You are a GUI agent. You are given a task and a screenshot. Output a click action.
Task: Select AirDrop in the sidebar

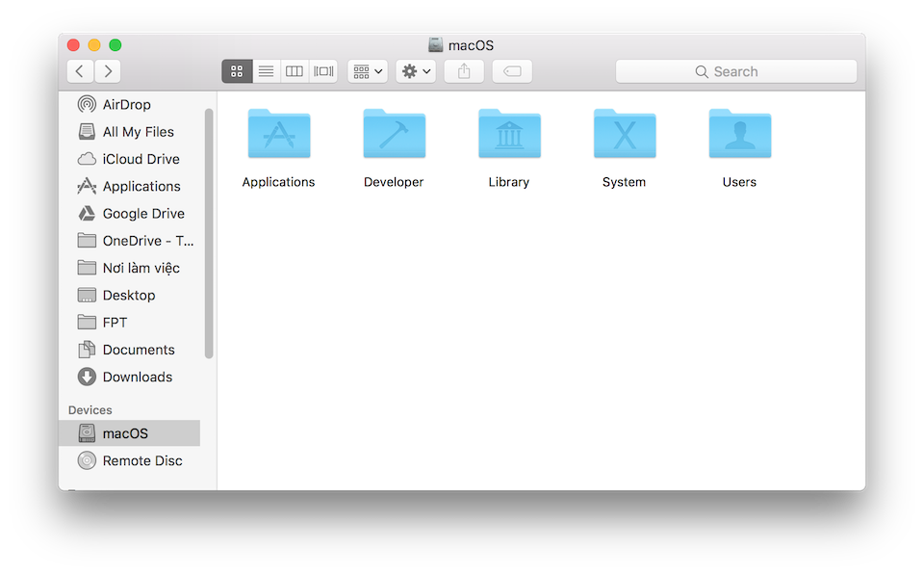coord(126,105)
